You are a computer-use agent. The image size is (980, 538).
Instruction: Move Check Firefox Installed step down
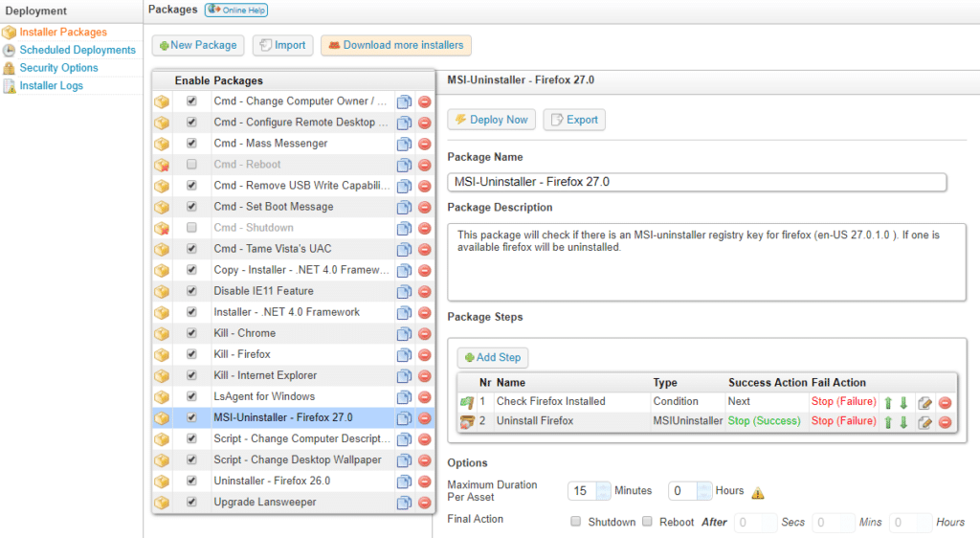[x=903, y=403]
